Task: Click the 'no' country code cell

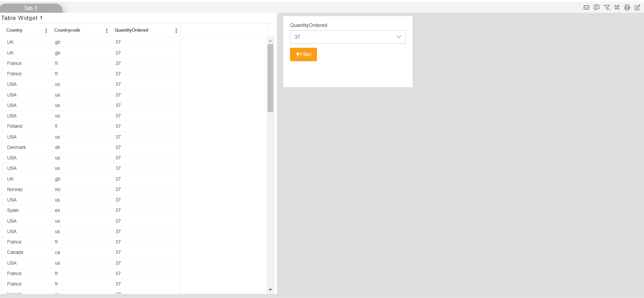Action: [x=58, y=190]
